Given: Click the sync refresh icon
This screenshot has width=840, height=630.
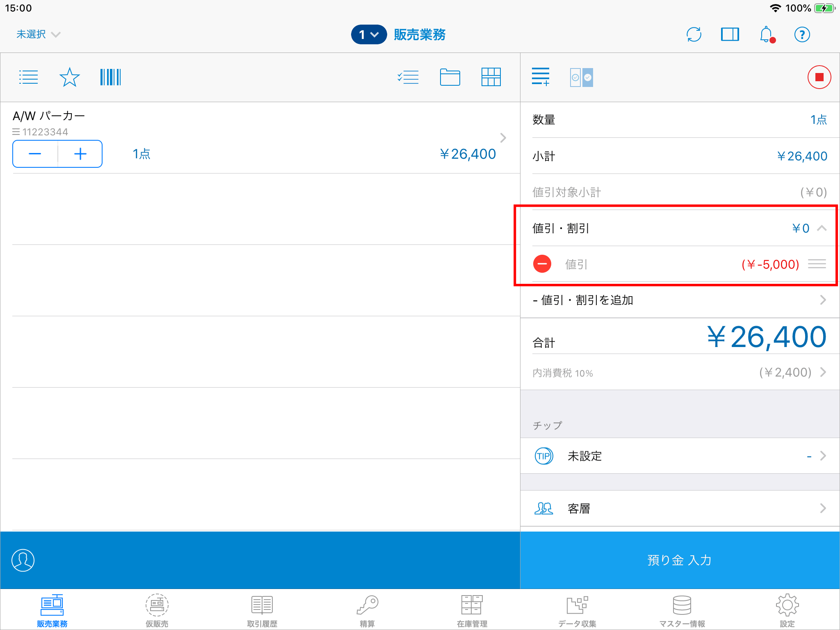Looking at the screenshot, I should pyautogui.click(x=694, y=34).
